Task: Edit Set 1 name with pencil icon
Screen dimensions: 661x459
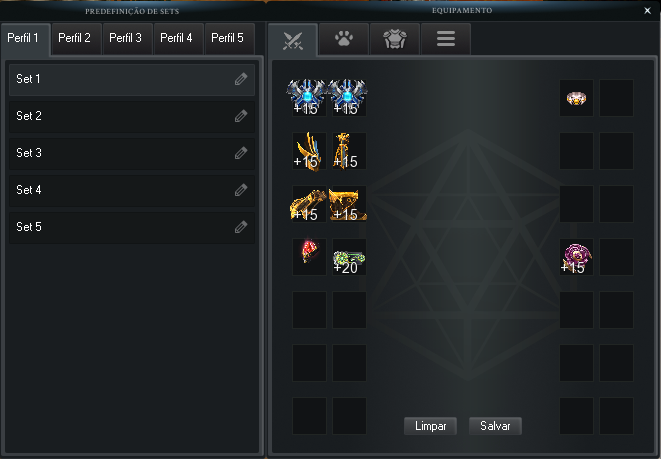Action: (x=241, y=79)
